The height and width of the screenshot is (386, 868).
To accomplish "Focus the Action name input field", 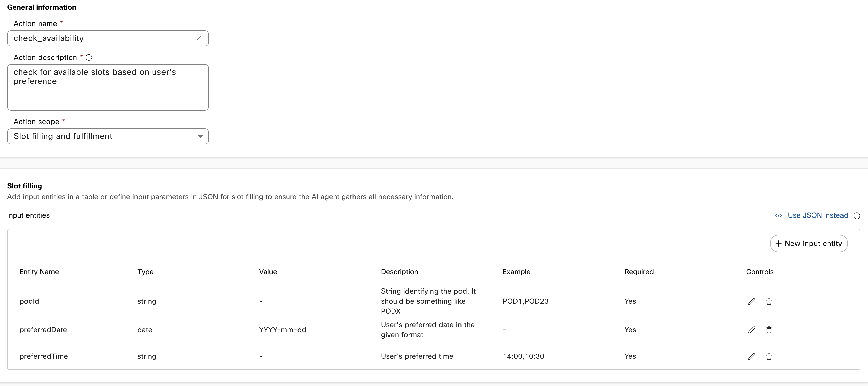I will pyautogui.click(x=108, y=38).
